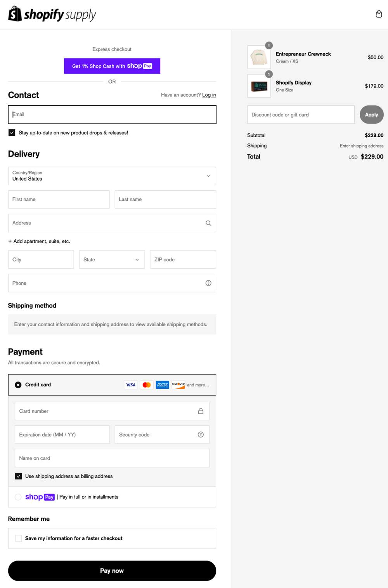Open the State dropdown
388x588 pixels.
coord(112,259)
